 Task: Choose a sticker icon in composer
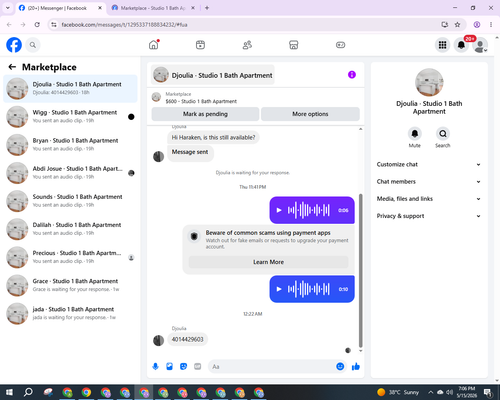tap(183, 367)
